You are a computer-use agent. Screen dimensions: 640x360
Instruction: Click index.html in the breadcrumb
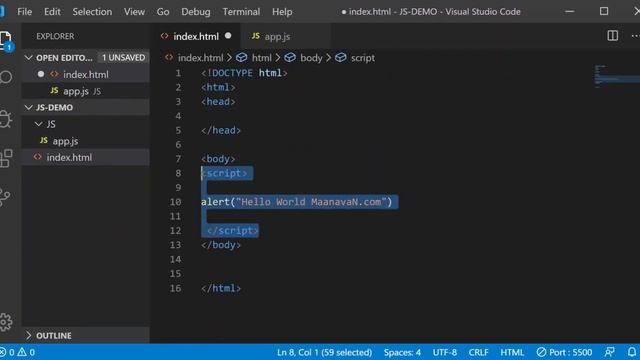tap(200, 58)
